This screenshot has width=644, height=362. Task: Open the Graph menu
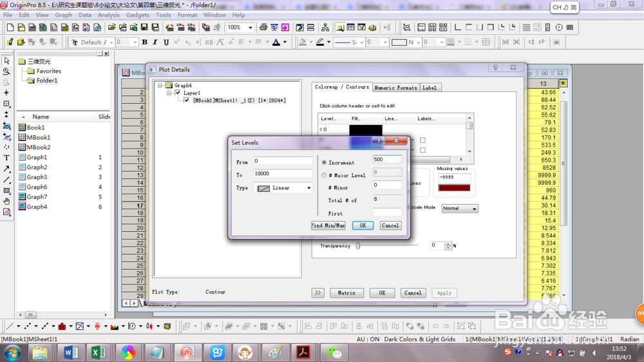[64, 15]
